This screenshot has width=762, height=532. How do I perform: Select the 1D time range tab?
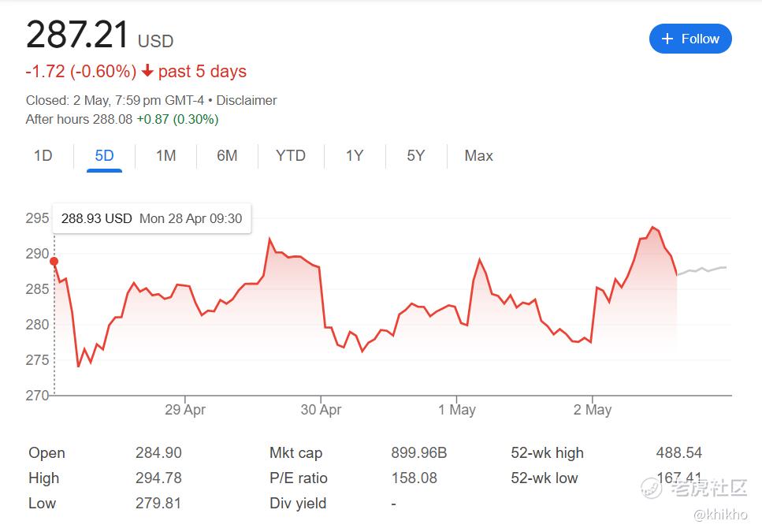[x=43, y=155]
